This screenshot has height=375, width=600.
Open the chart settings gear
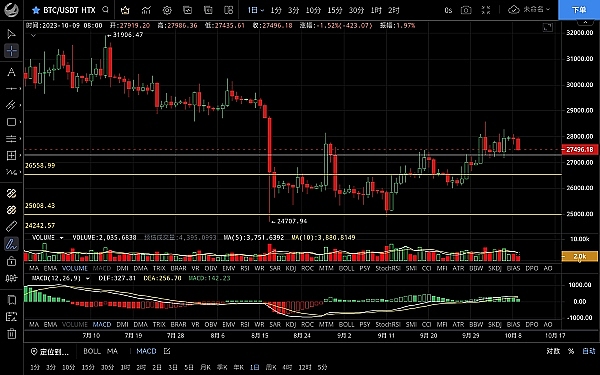(167, 10)
